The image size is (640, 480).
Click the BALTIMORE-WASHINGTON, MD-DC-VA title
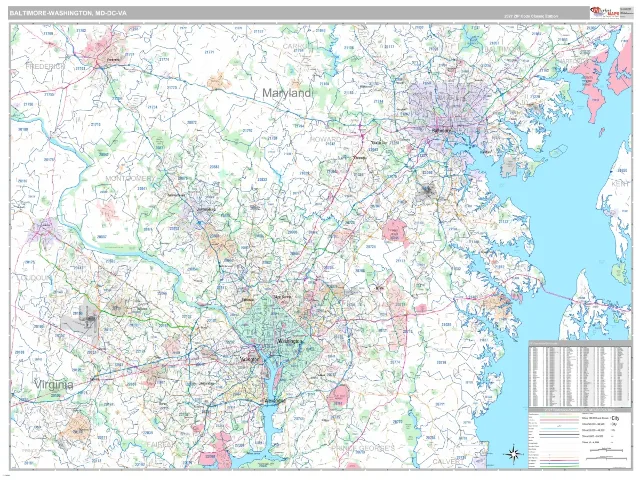68,13
